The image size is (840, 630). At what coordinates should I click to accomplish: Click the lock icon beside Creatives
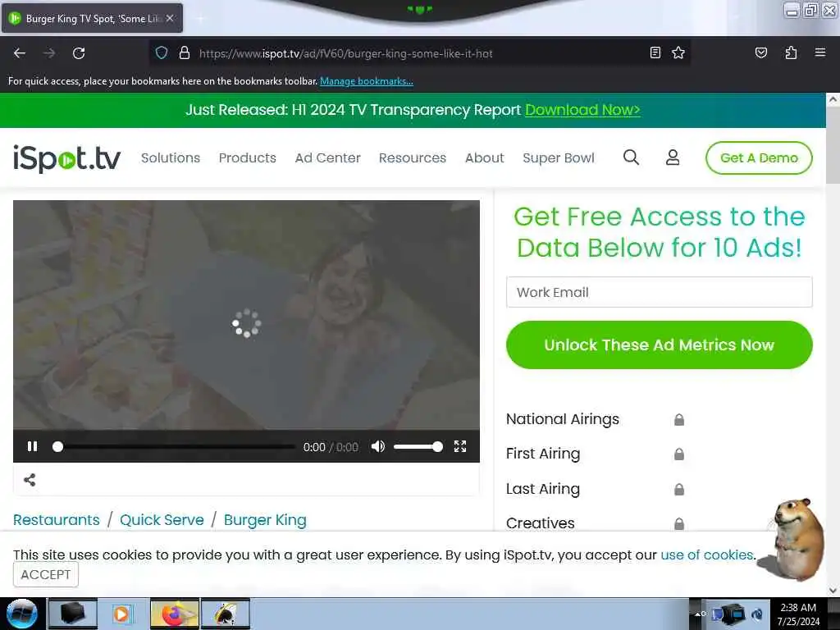coord(678,523)
